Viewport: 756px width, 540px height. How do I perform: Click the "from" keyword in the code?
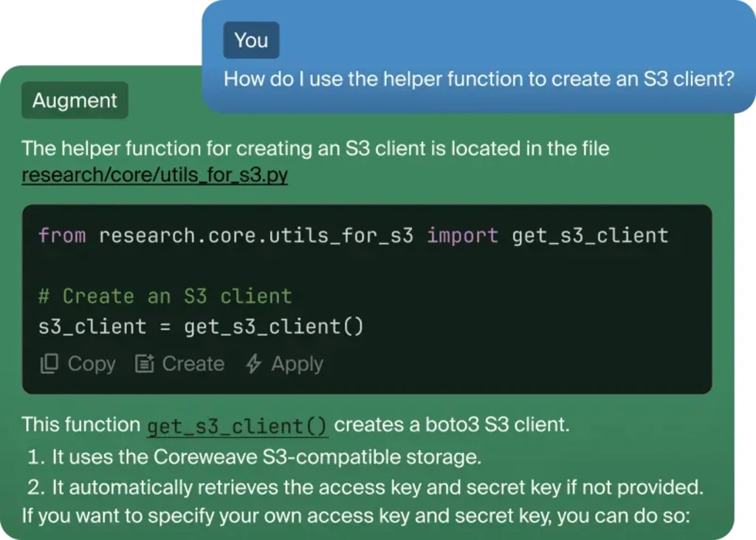[x=62, y=236]
